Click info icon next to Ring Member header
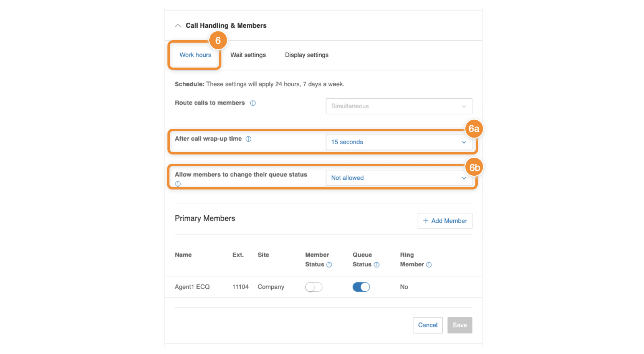Image resolution: width=644 pixels, height=354 pixels. click(429, 265)
